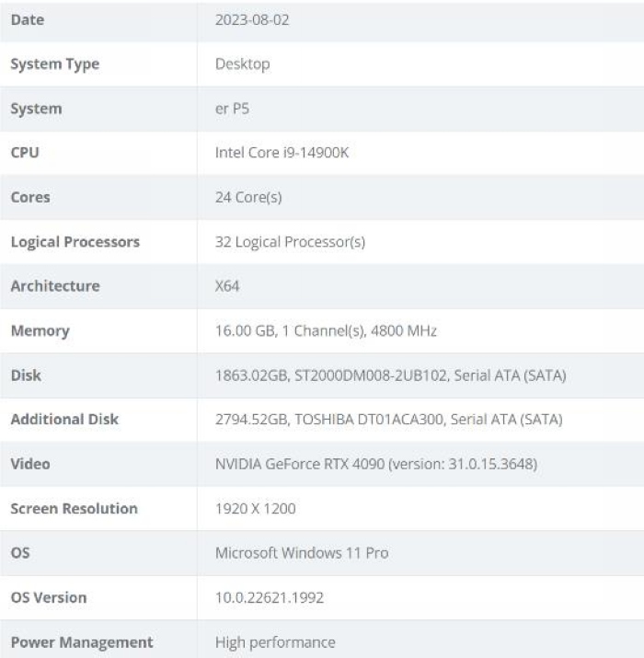This screenshot has width=644, height=658.
Task: Click the Date row label
Action: click(27, 19)
